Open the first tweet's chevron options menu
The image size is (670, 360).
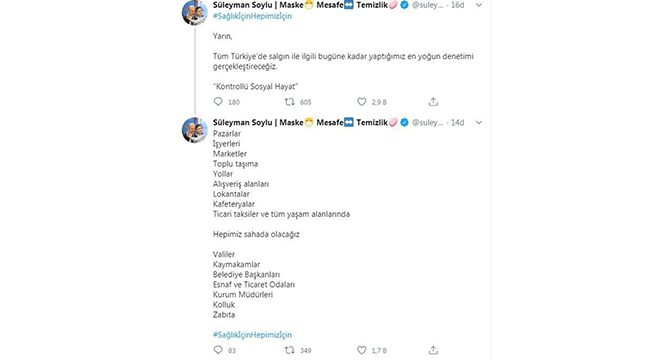tap(479, 5)
